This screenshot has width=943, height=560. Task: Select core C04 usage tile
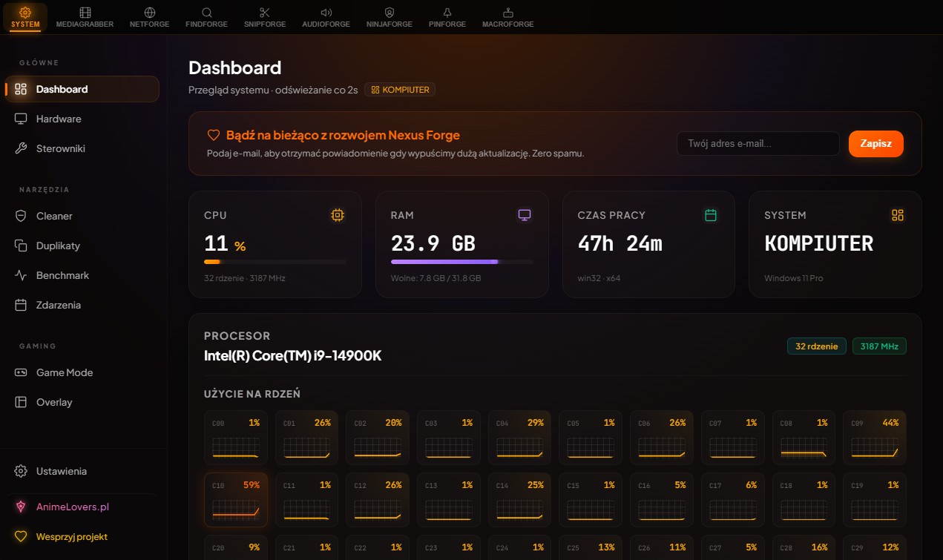pyautogui.click(x=519, y=438)
